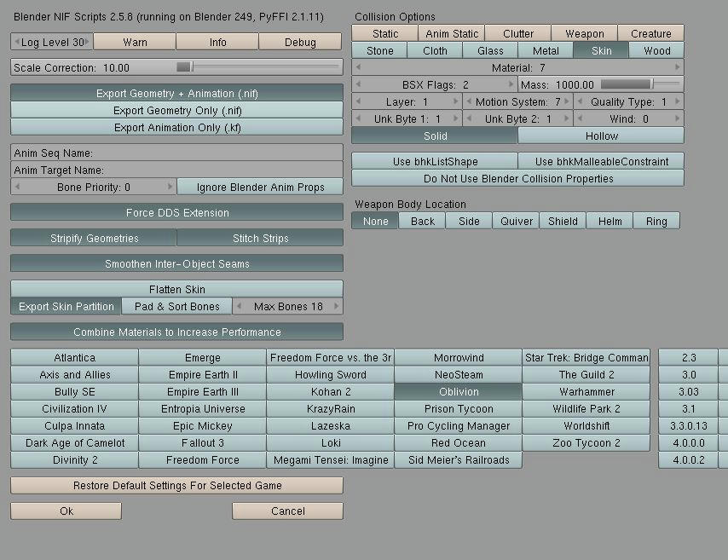The height and width of the screenshot is (560, 728).
Task: Set weapon body location to Ring
Action: tap(656, 221)
